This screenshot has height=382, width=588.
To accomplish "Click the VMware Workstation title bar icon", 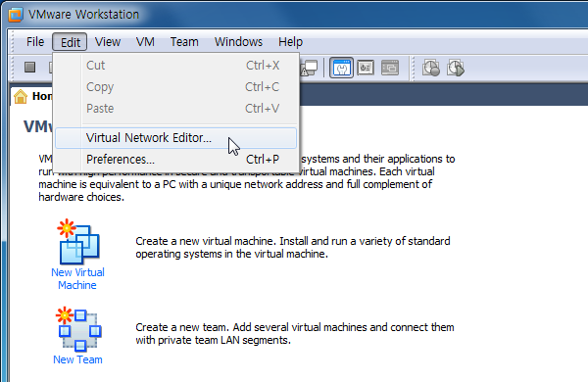I will [16, 15].
